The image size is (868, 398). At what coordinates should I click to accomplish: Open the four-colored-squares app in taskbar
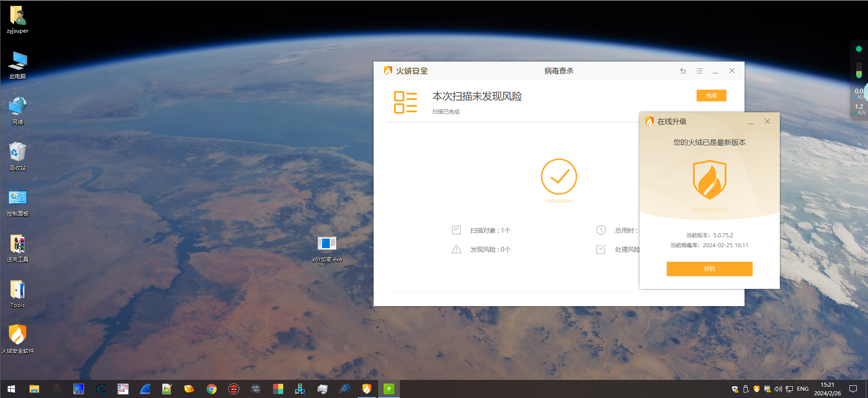[278, 389]
